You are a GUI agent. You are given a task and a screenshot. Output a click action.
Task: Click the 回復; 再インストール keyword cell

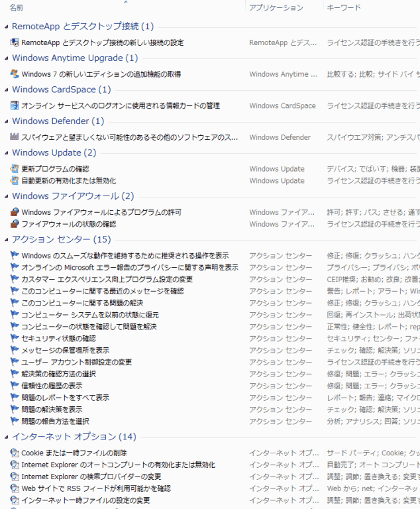[373, 315]
